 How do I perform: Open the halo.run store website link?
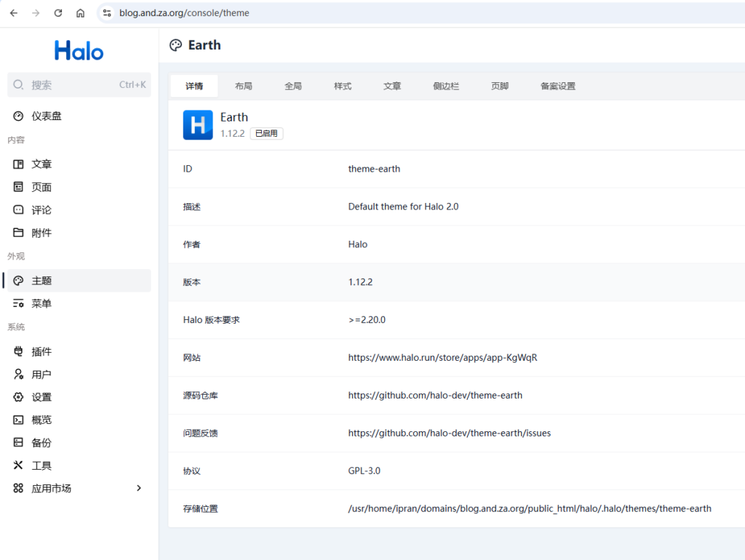442,358
